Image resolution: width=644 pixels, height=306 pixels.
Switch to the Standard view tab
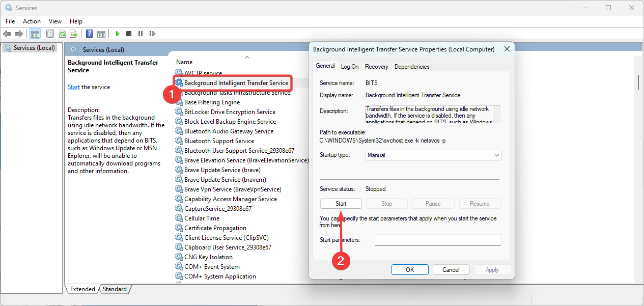click(x=115, y=289)
